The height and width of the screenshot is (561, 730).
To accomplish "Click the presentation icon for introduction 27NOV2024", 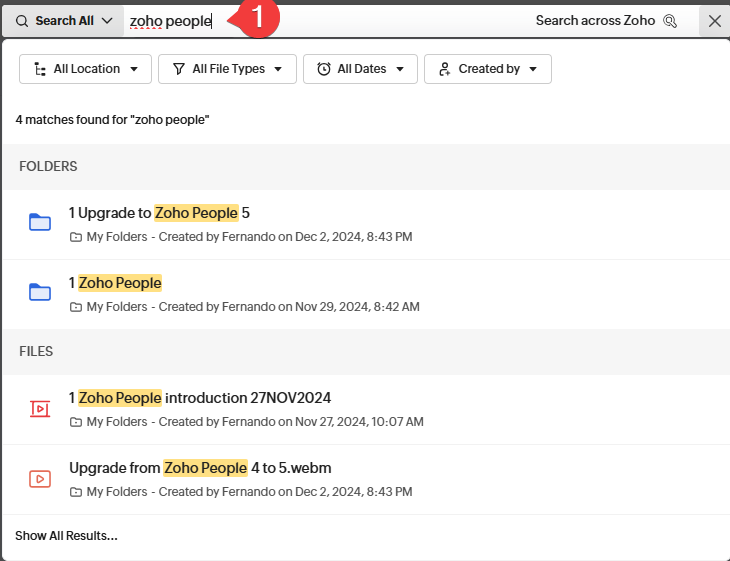I will (x=40, y=408).
